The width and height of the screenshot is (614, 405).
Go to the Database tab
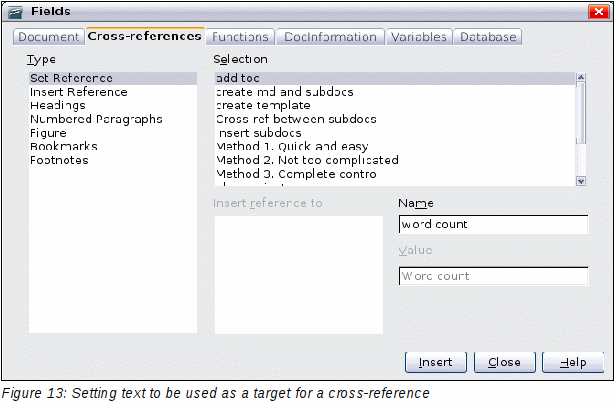[488, 37]
